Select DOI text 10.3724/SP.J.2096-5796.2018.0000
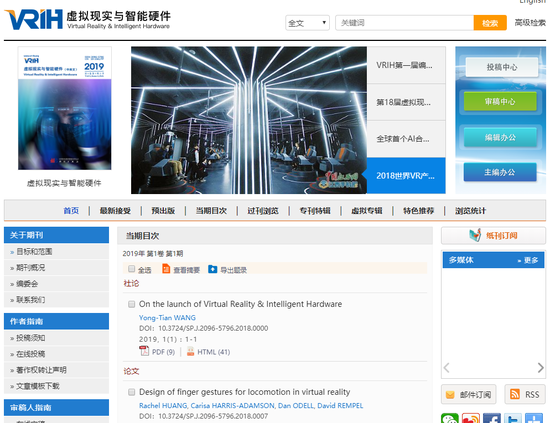Viewport: 550px width, 423px height. click(x=213, y=328)
